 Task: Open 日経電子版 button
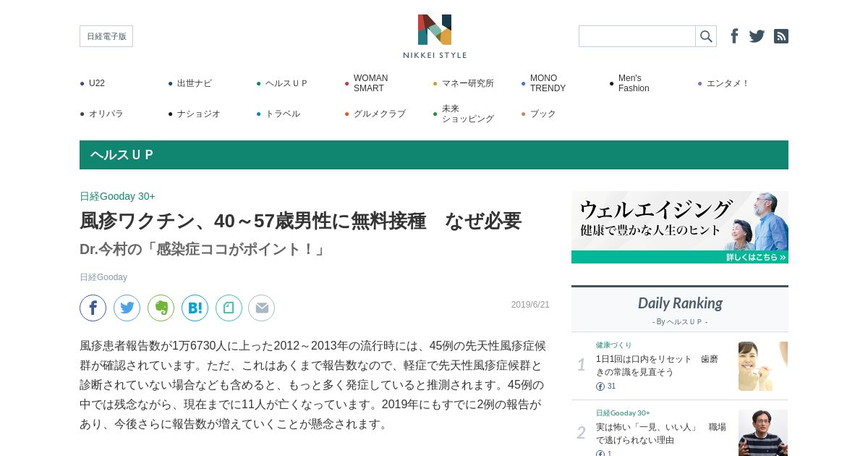[x=106, y=36]
